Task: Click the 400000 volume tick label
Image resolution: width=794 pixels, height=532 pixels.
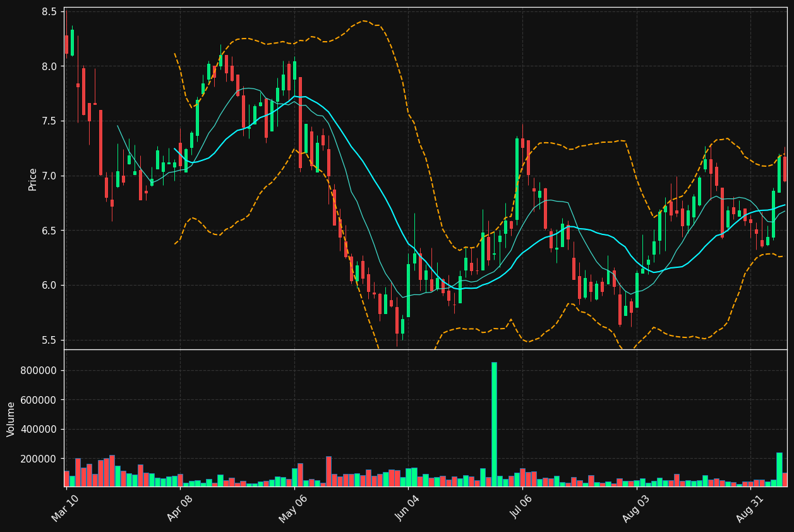Action: [x=39, y=430]
